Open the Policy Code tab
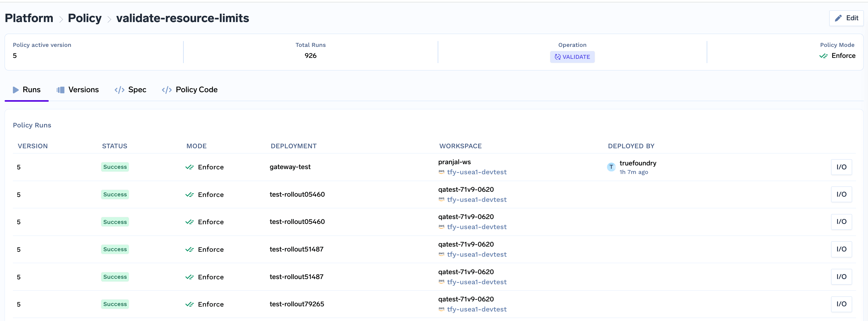 (190, 89)
